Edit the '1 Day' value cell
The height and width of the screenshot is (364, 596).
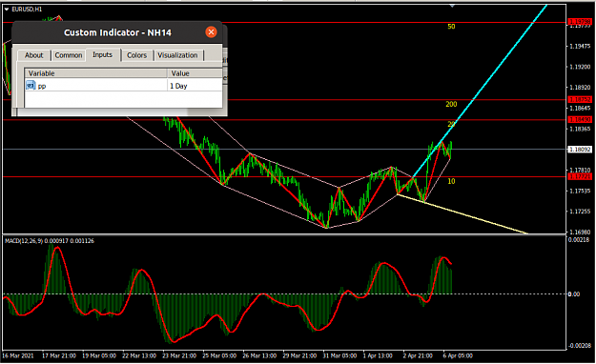click(x=195, y=86)
